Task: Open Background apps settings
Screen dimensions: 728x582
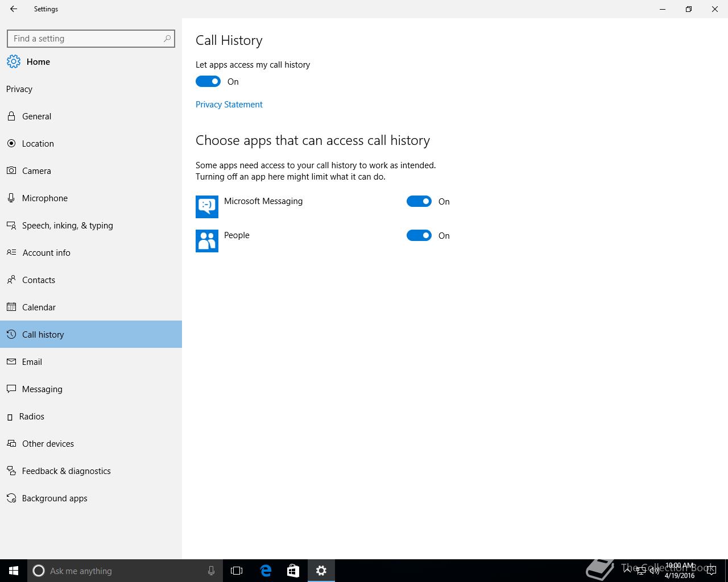Action: click(x=55, y=498)
